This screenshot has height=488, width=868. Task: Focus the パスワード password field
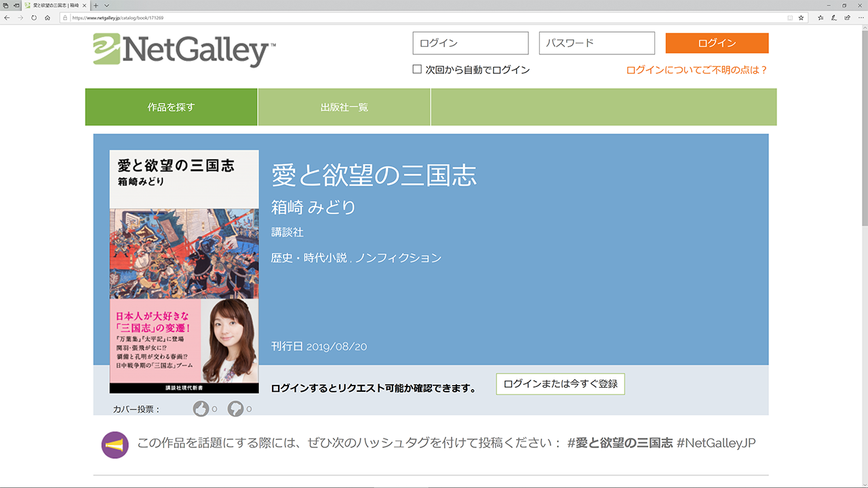pos(597,43)
